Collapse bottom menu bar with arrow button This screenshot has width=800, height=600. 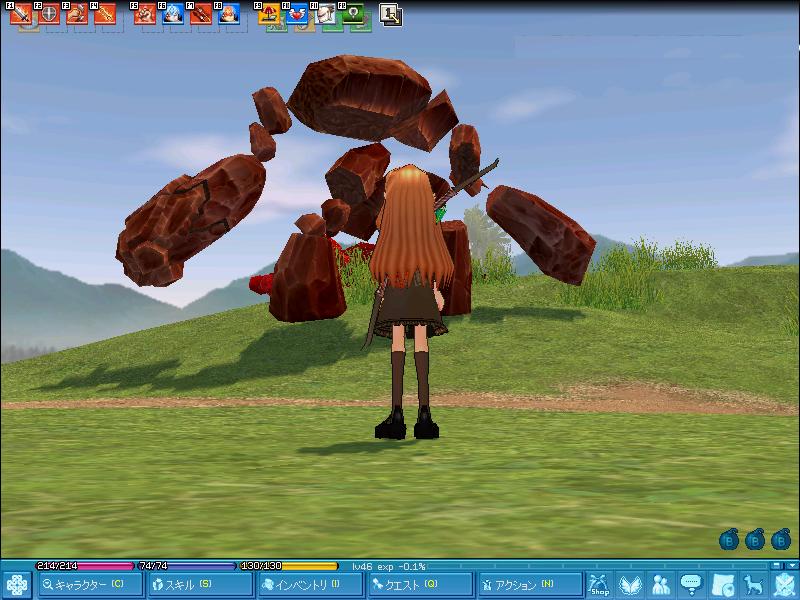tap(793, 565)
